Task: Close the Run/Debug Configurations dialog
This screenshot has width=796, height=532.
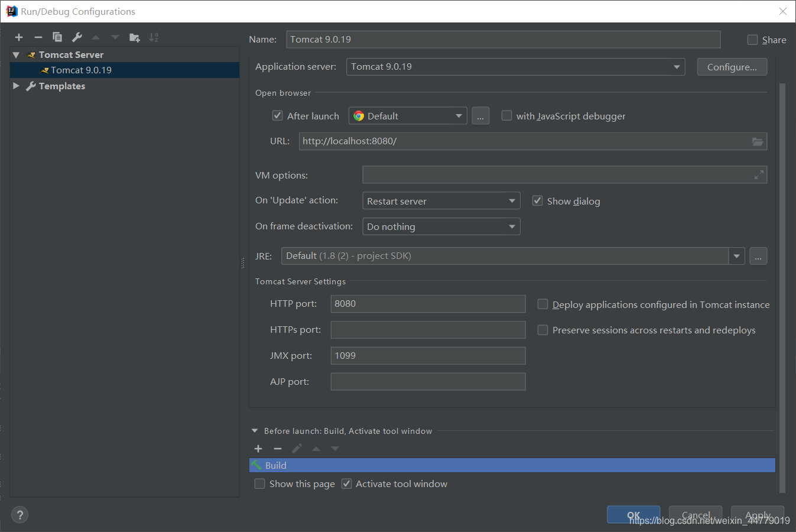Action: point(783,11)
